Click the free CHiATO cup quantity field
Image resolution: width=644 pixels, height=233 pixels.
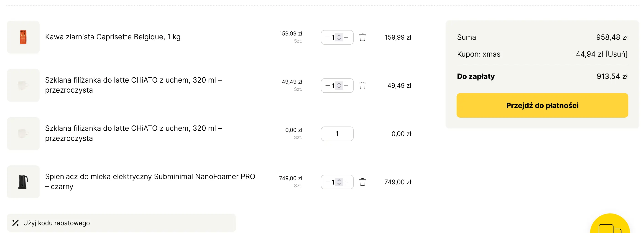click(x=337, y=134)
